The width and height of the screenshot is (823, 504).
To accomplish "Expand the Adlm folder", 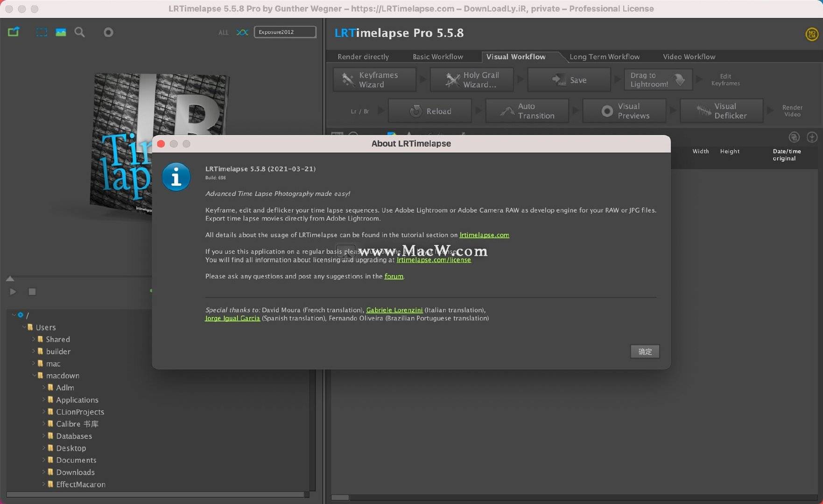I will [44, 387].
